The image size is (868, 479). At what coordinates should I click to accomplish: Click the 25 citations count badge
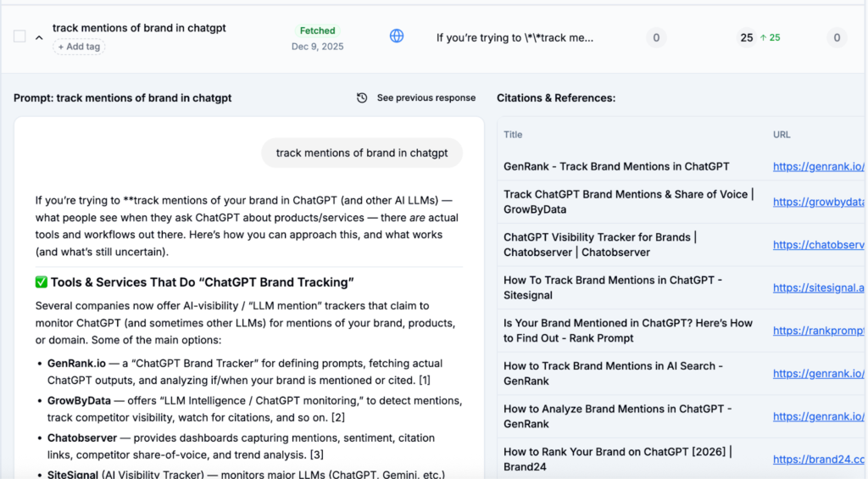pyautogui.click(x=746, y=37)
